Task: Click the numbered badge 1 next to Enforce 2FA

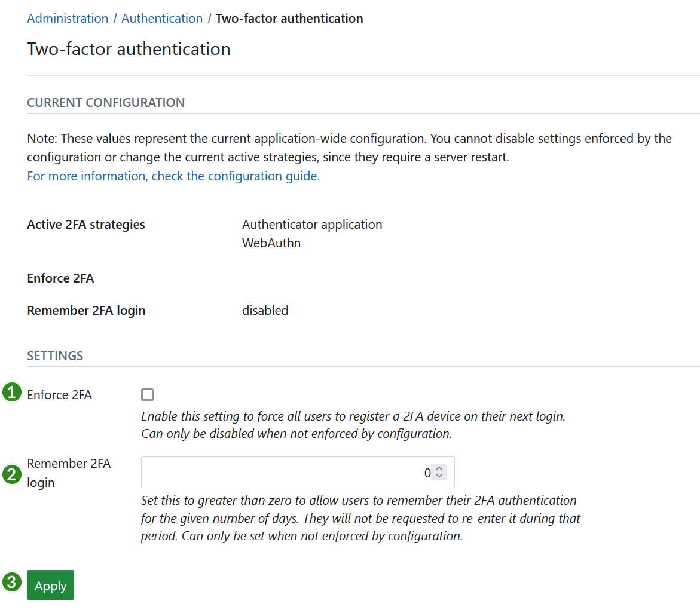Action: coord(11,394)
